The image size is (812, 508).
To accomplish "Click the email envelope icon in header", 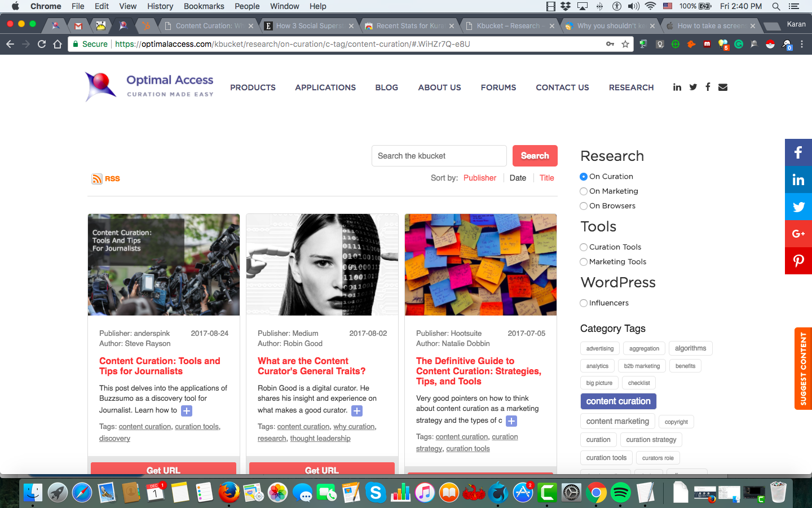I will pos(723,87).
